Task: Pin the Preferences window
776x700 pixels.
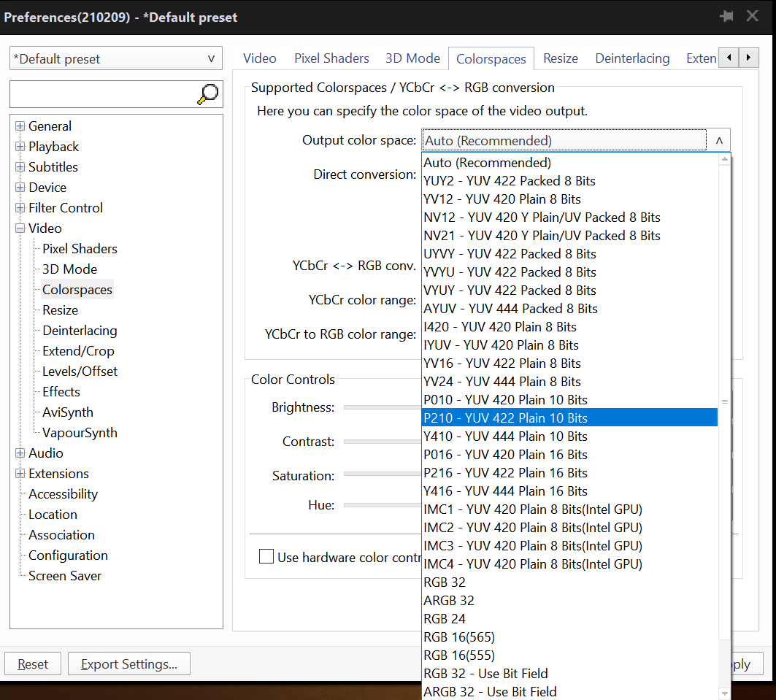Action: (726, 16)
